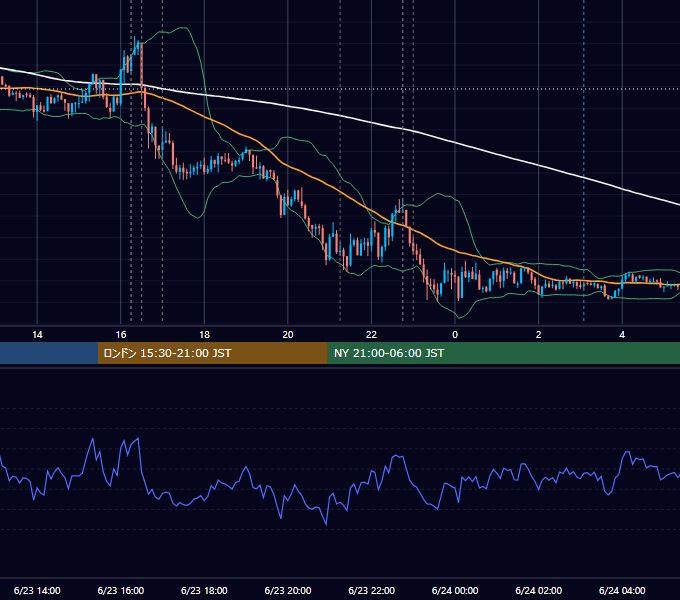Click the 6/23 16:00 time label

click(121, 590)
